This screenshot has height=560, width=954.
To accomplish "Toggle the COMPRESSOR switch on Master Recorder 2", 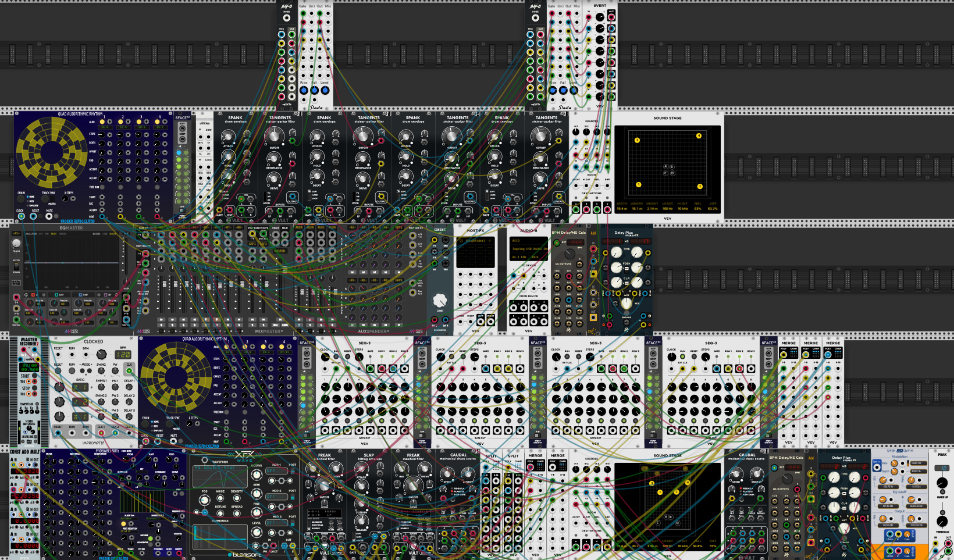I will pyautogui.click(x=37, y=404).
